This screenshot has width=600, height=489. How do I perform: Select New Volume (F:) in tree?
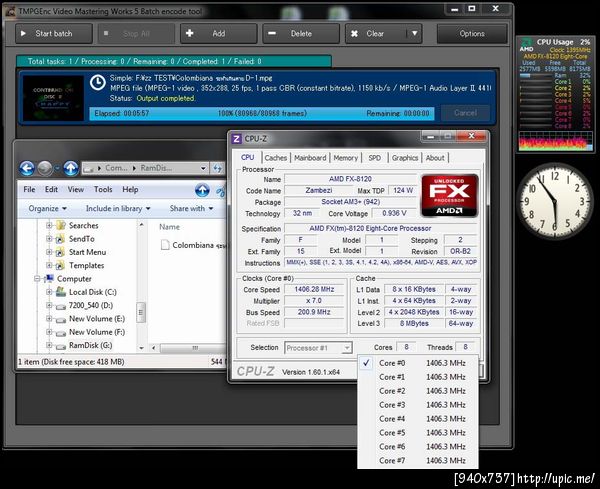point(97,332)
